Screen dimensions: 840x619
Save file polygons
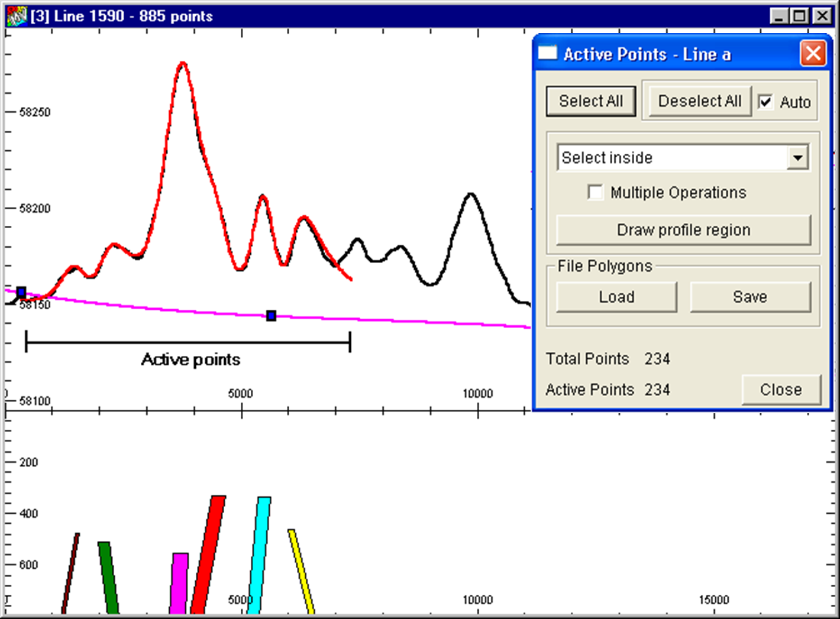tap(750, 297)
